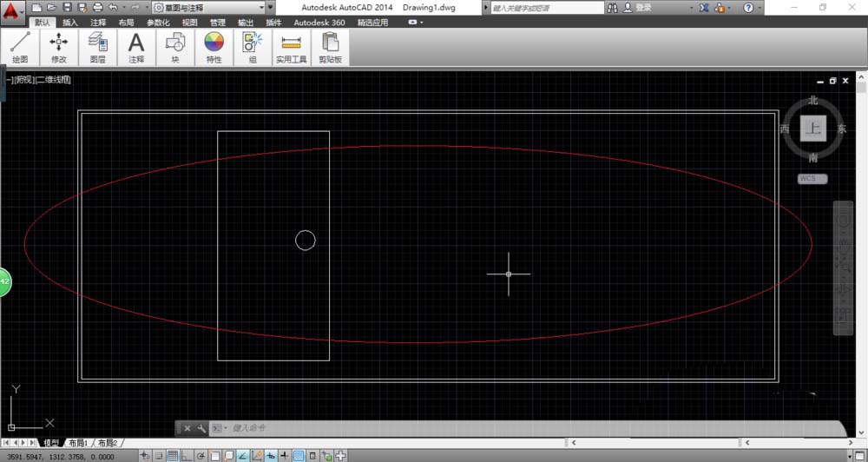Click the [俯视] view control label
This screenshot has height=462, width=868.
coord(23,80)
